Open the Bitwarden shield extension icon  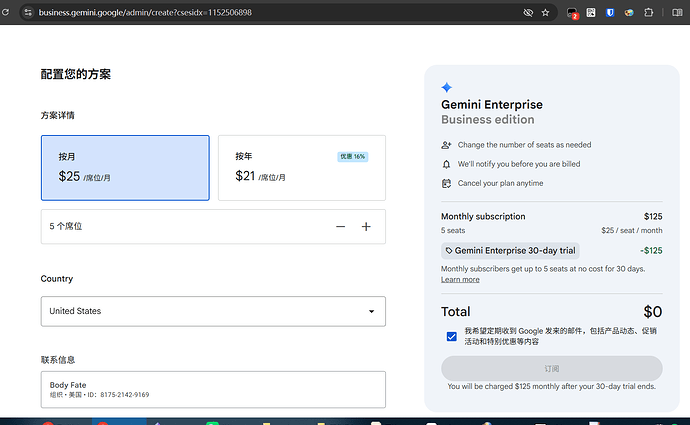(x=610, y=12)
